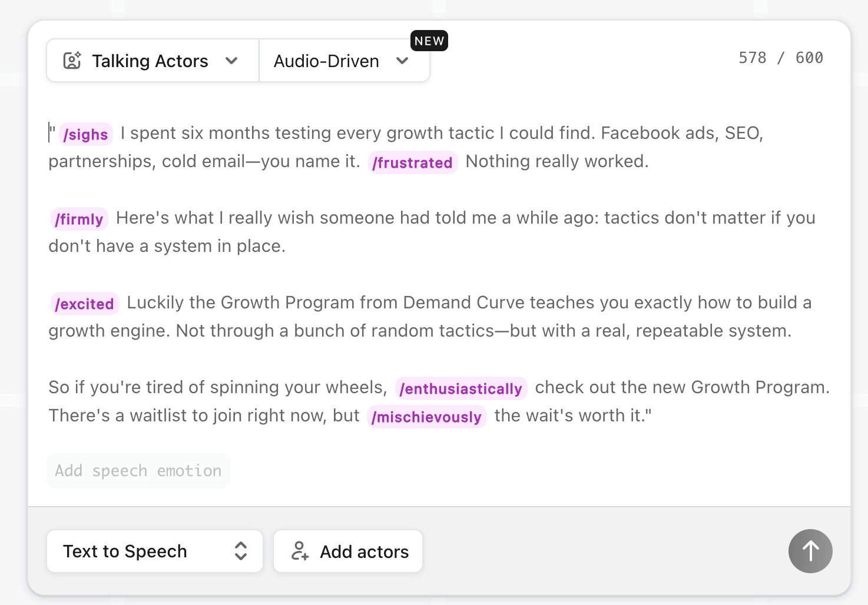The image size is (868, 605).
Task: Click the NEW badge on Audio-Driven
Action: pos(429,41)
